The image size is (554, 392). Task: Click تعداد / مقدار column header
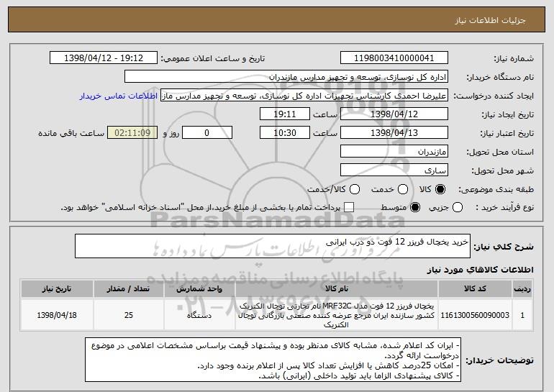tap(128, 289)
